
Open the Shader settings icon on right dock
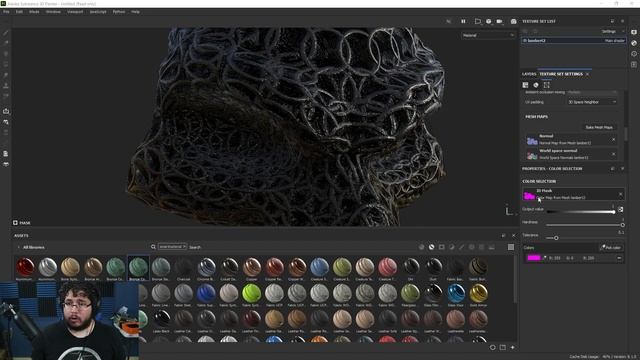pos(634,43)
